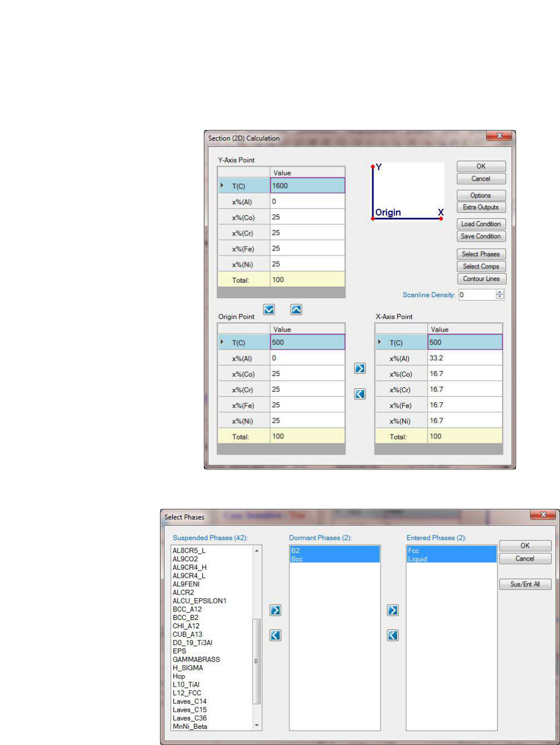This screenshot has height=745, width=560.
Task: Click left-arrow icon copying X-Axis to Origin
Action: click(360, 394)
